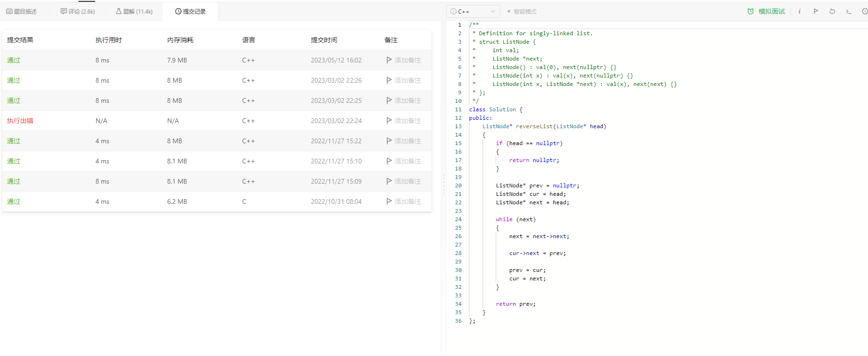Open the 2022/11/27 15:09 通过 submission
This screenshot has height=356, width=868.
14,181
